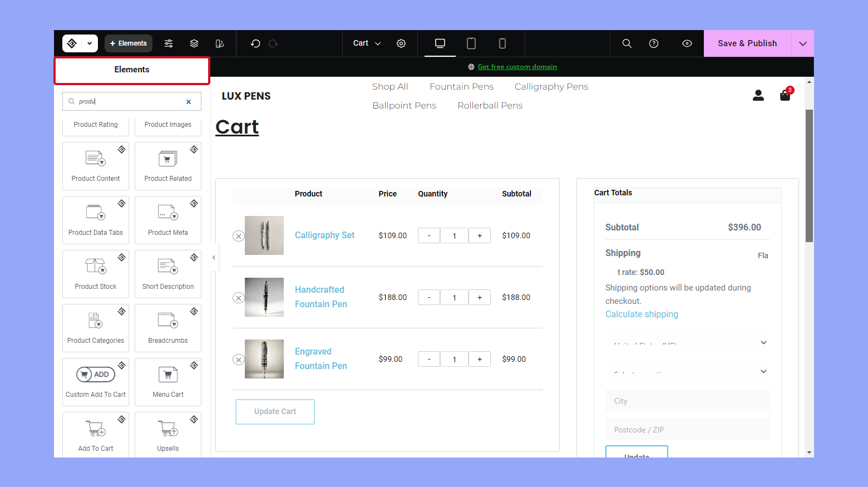The width and height of the screenshot is (868, 487).
Task: Expand Save & Publish options chevron
Action: pyautogui.click(x=802, y=43)
